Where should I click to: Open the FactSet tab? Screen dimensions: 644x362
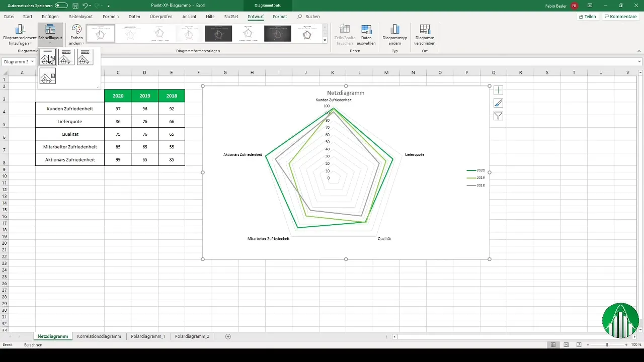click(x=231, y=17)
